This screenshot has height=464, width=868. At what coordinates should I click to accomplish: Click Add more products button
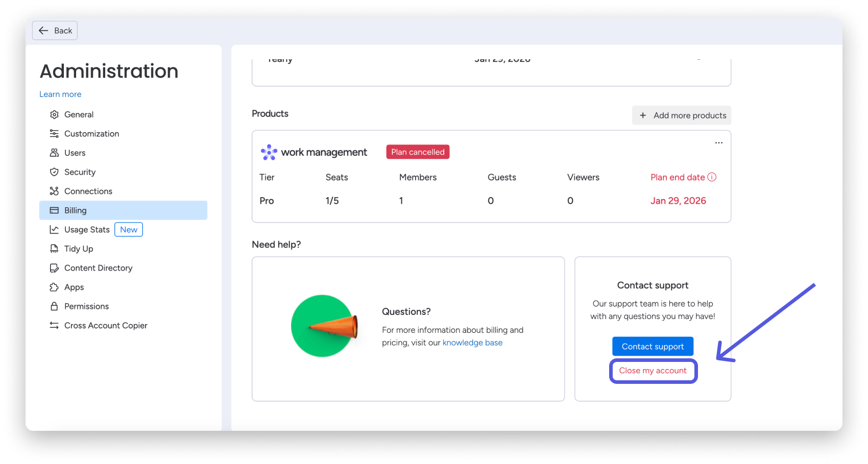click(x=682, y=115)
